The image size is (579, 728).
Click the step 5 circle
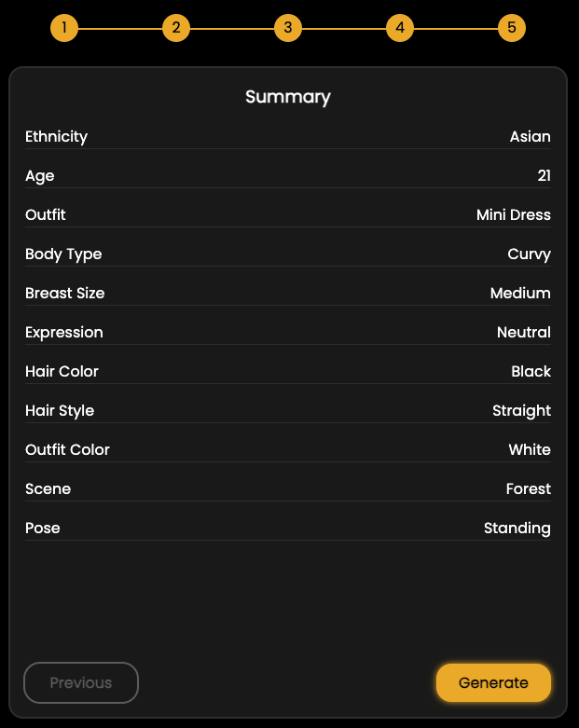512,28
